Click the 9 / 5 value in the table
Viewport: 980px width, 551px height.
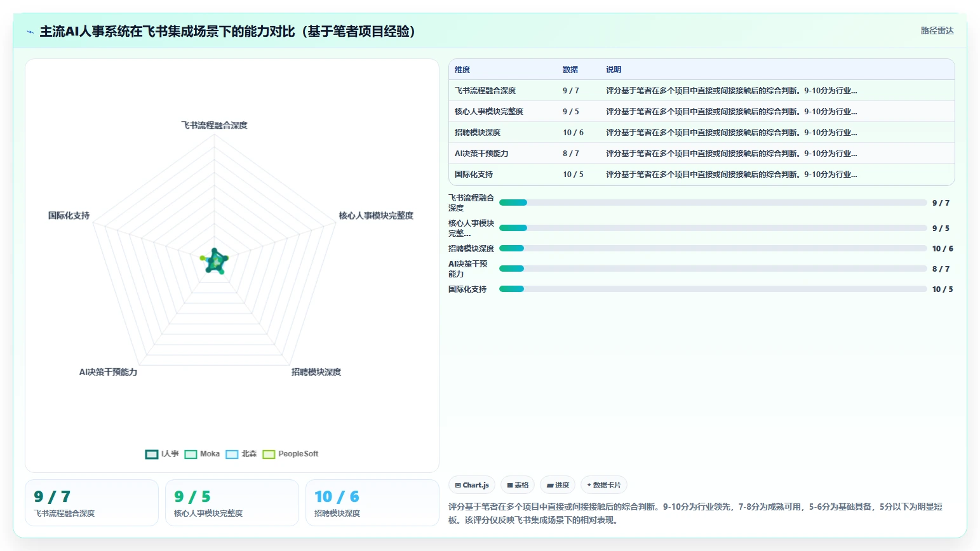pos(571,112)
